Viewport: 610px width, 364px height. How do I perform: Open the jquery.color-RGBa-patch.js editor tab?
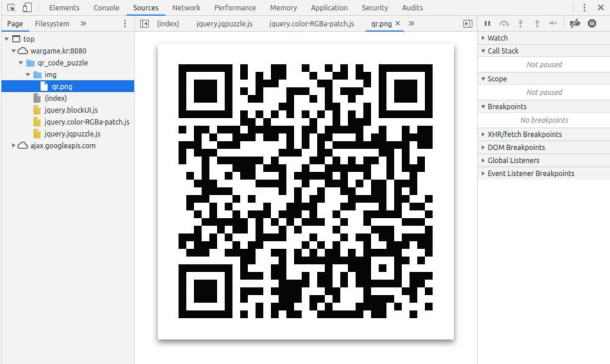point(312,24)
